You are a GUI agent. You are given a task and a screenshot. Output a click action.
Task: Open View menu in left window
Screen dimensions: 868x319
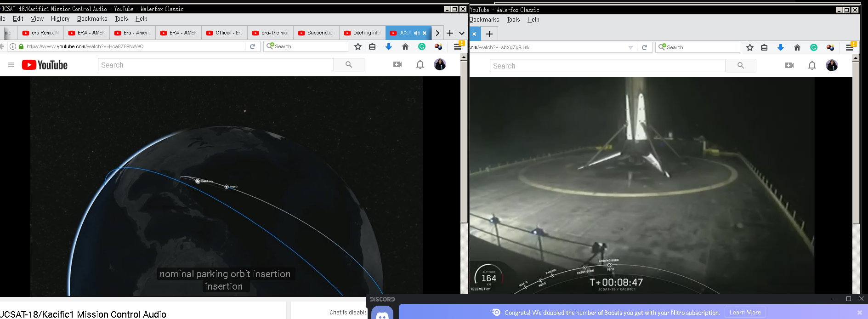pos(37,19)
